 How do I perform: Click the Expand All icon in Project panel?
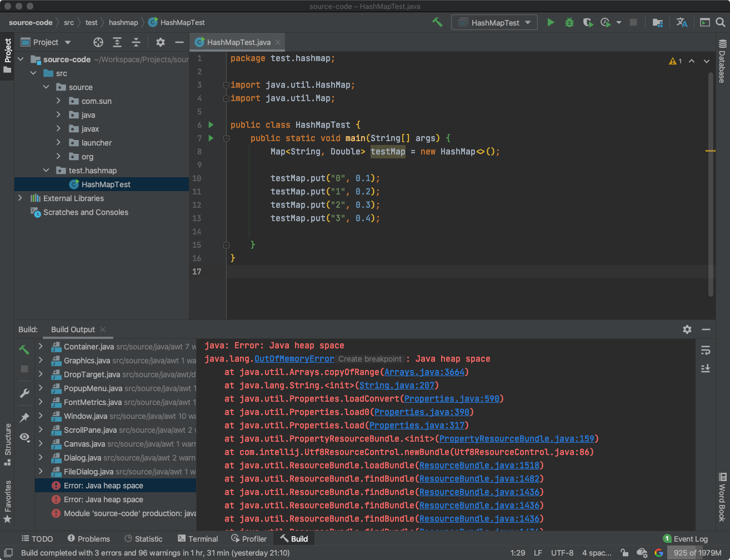point(117,42)
